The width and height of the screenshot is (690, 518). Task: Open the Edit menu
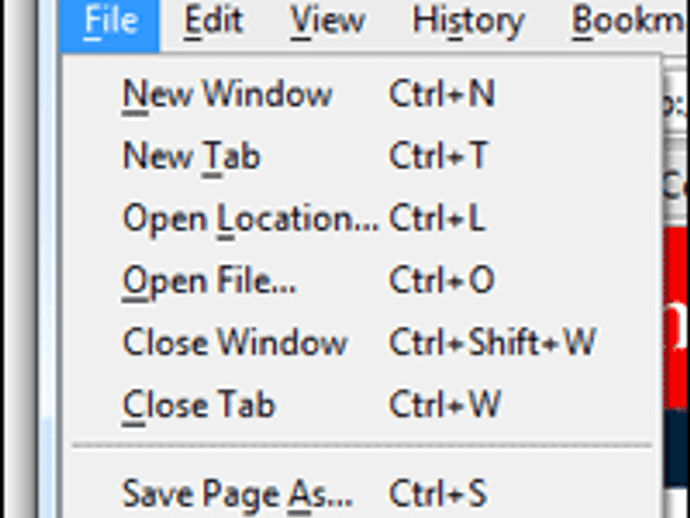click(x=213, y=21)
